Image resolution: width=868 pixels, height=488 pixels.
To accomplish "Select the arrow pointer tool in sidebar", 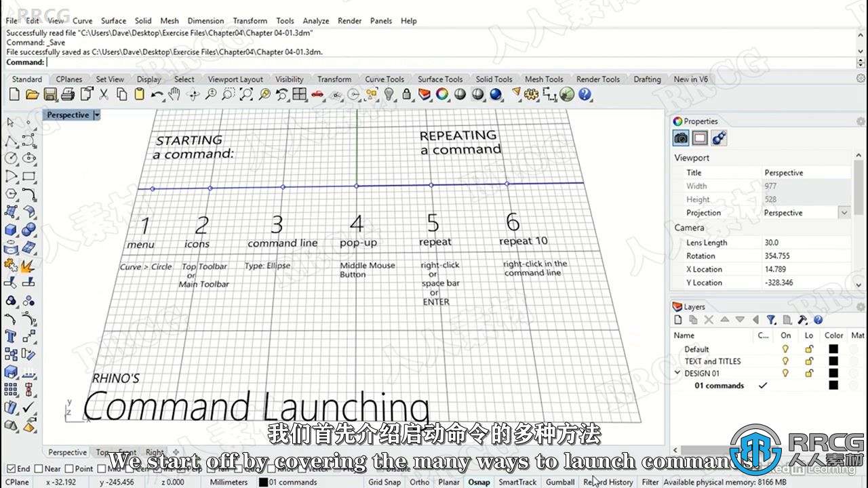I will 11,122.
